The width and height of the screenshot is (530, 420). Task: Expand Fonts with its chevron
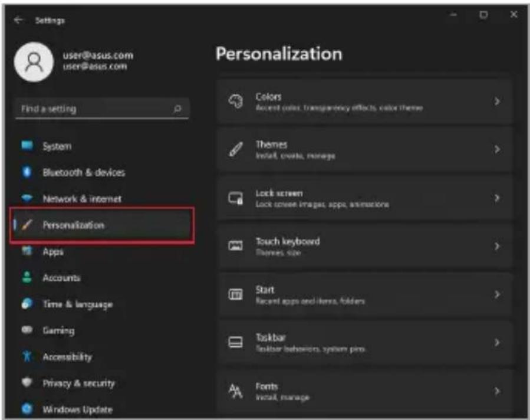497,391
